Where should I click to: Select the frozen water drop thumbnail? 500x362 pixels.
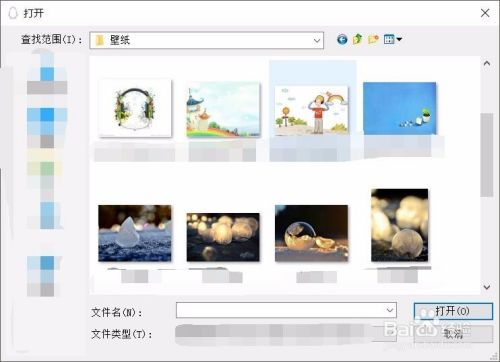point(135,233)
